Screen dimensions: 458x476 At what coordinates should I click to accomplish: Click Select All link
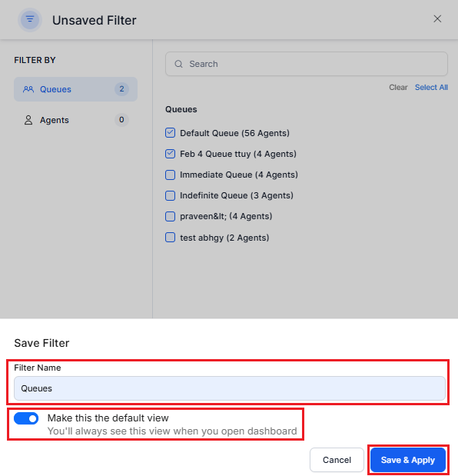click(x=431, y=88)
